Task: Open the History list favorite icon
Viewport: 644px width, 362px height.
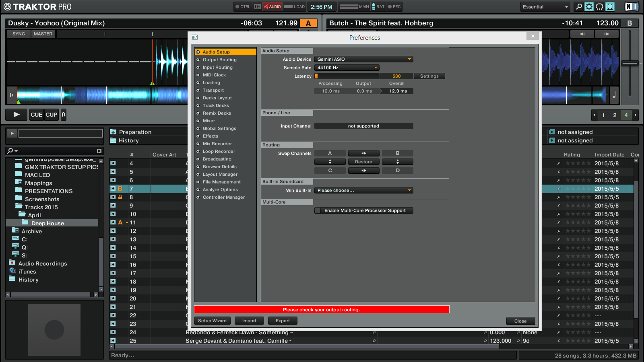Action: pyautogui.click(x=114, y=140)
